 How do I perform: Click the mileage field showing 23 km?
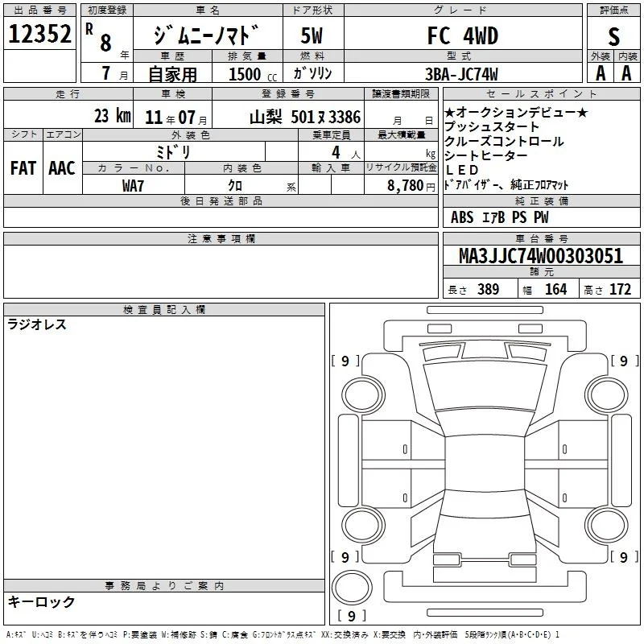coord(68,114)
